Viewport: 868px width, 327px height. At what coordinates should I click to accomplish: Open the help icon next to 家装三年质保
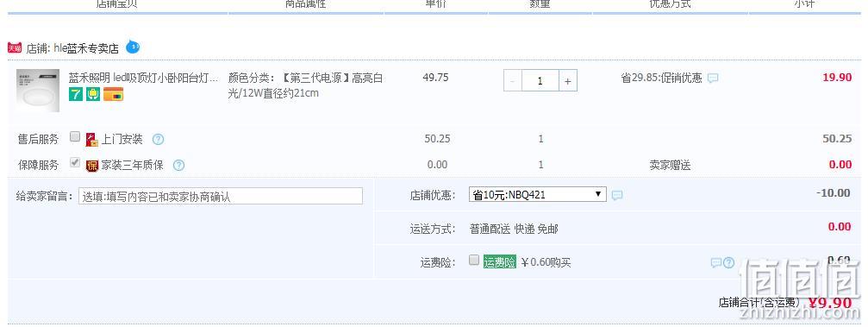(x=178, y=165)
